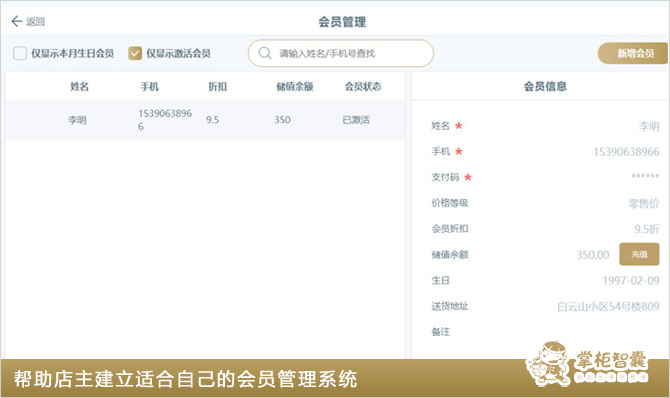Click status cell 已激活
This screenshot has width=670, height=398.
[356, 120]
